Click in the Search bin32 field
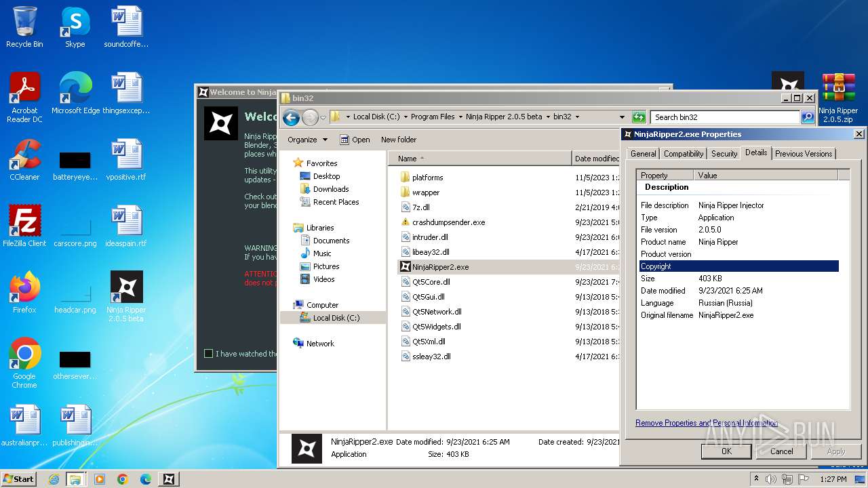The image size is (868, 488). click(x=724, y=117)
